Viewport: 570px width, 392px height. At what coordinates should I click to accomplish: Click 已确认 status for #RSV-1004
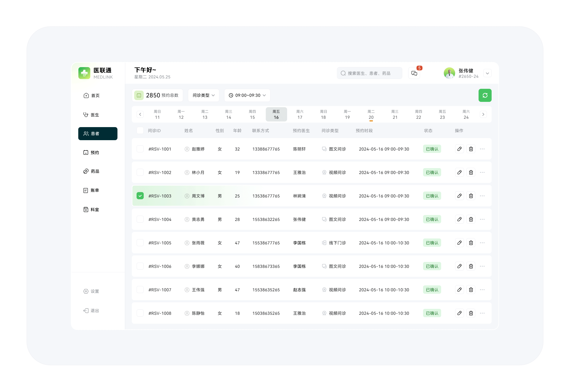click(432, 219)
